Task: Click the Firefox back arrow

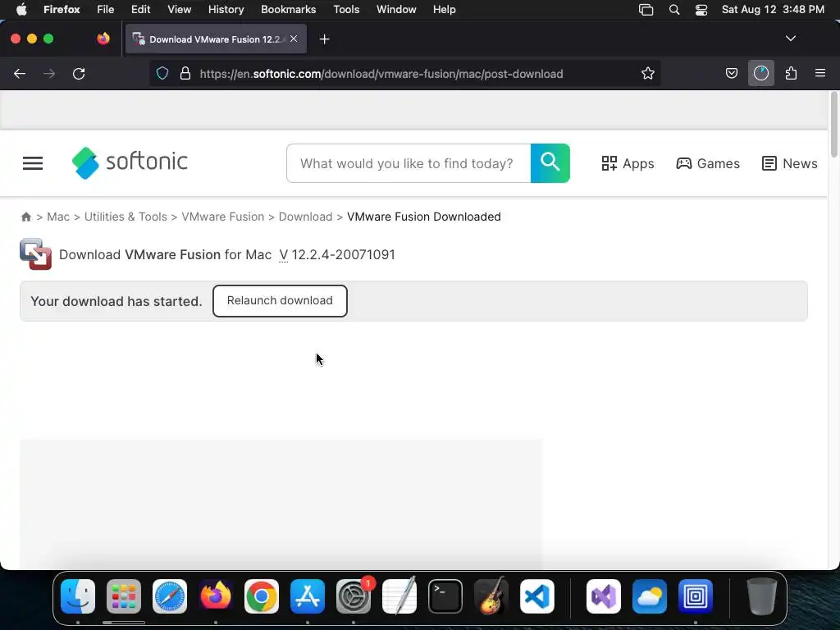Action: [x=20, y=73]
